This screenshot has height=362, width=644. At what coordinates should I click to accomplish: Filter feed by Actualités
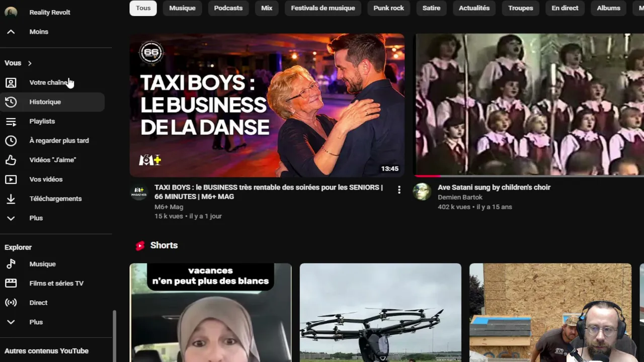[474, 8]
